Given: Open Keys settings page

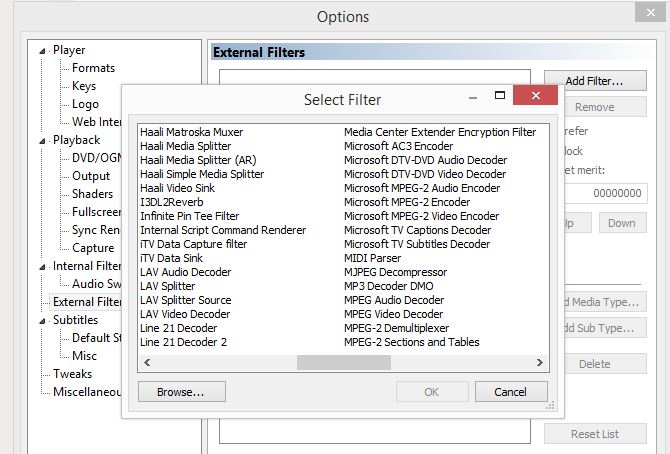Looking at the screenshot, I should tap(84, 86).
